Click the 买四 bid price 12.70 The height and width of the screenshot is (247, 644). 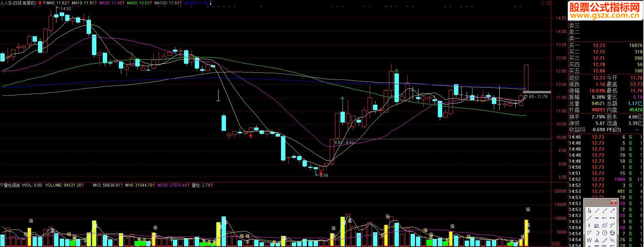pyautogui.click(x=599, y=64)
